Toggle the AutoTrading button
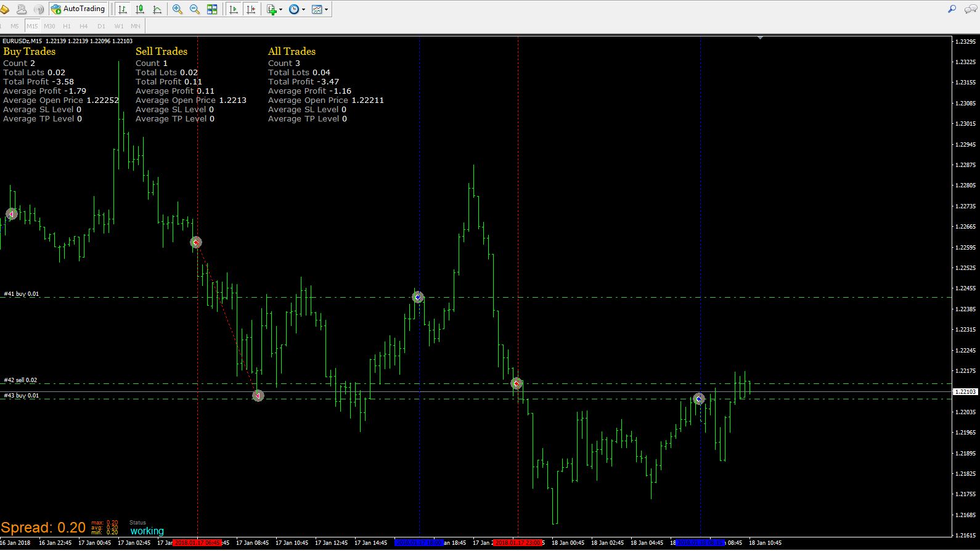Image resolution: width=980 pixels, height=551 pixels. click(79, 9)
